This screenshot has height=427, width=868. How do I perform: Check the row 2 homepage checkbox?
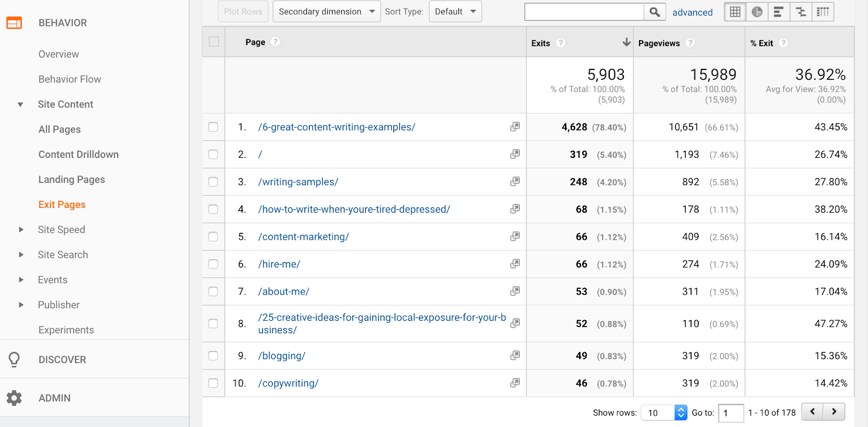click(213, 155)
